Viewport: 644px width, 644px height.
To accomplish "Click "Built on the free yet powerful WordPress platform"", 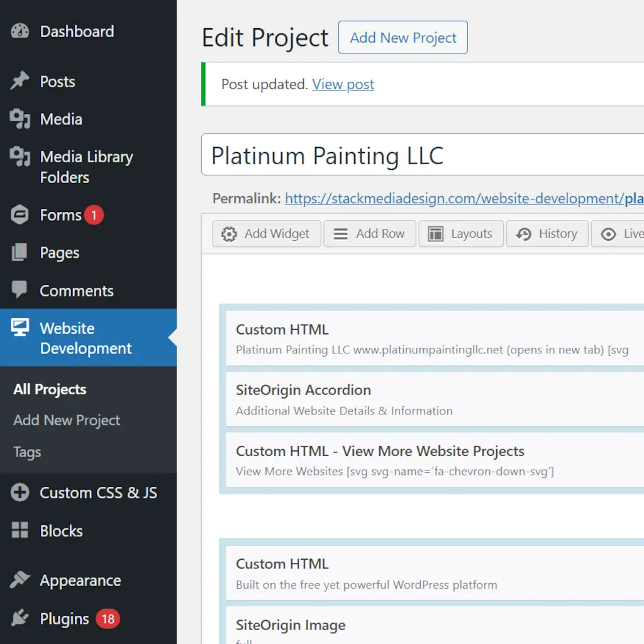I will (x=367, y=584).
